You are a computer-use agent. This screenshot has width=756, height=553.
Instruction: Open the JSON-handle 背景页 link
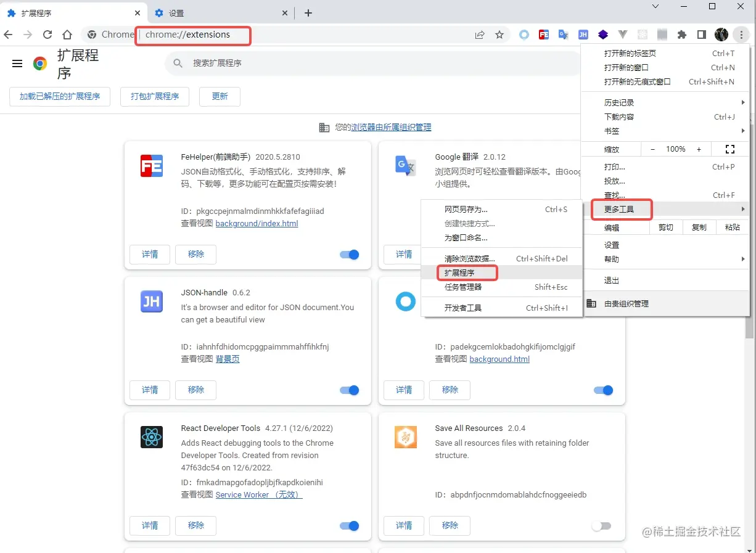(228, 359)
